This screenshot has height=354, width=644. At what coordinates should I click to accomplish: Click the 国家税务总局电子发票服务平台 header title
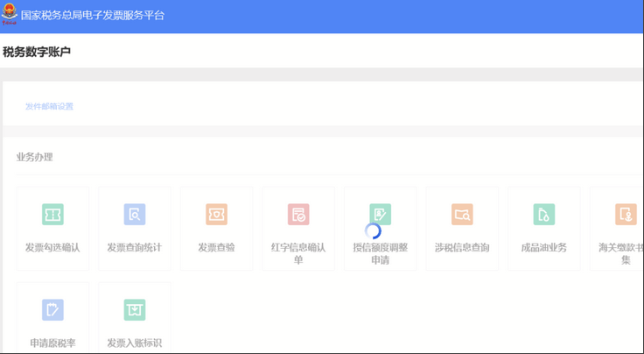92,16
